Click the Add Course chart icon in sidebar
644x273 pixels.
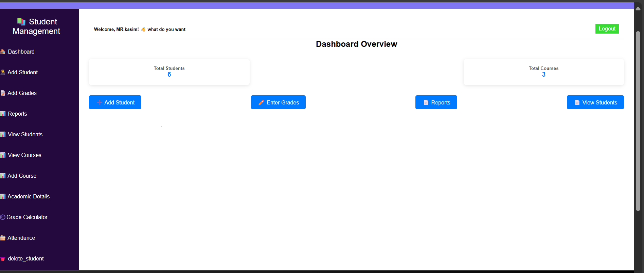[3, 176]
